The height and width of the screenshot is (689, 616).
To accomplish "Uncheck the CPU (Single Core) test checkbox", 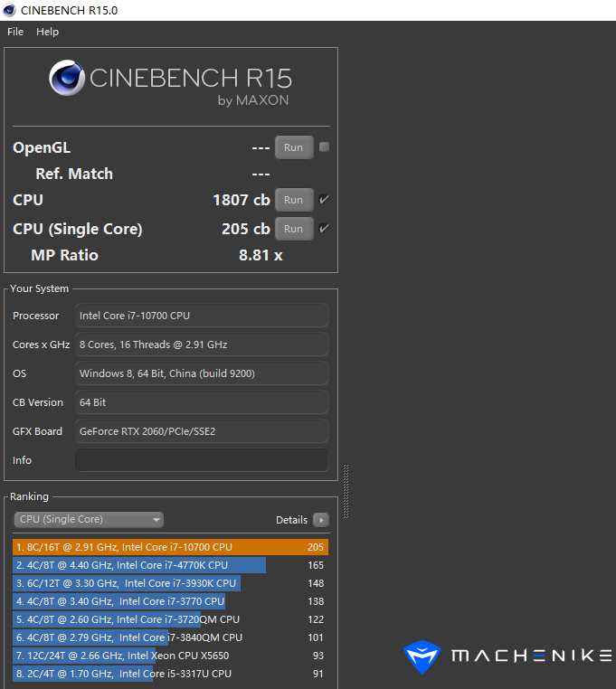I will click(324, 229).
